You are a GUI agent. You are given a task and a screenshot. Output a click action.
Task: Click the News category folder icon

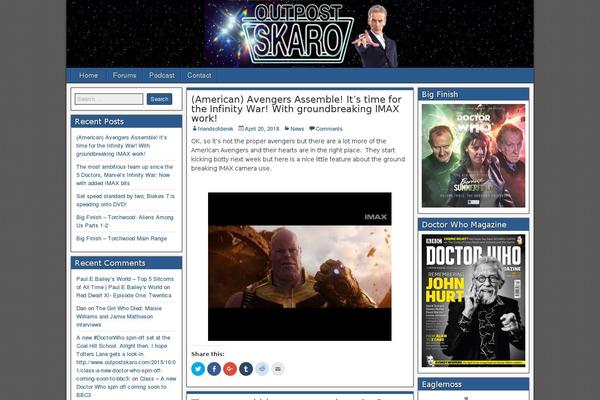point(287,129)
